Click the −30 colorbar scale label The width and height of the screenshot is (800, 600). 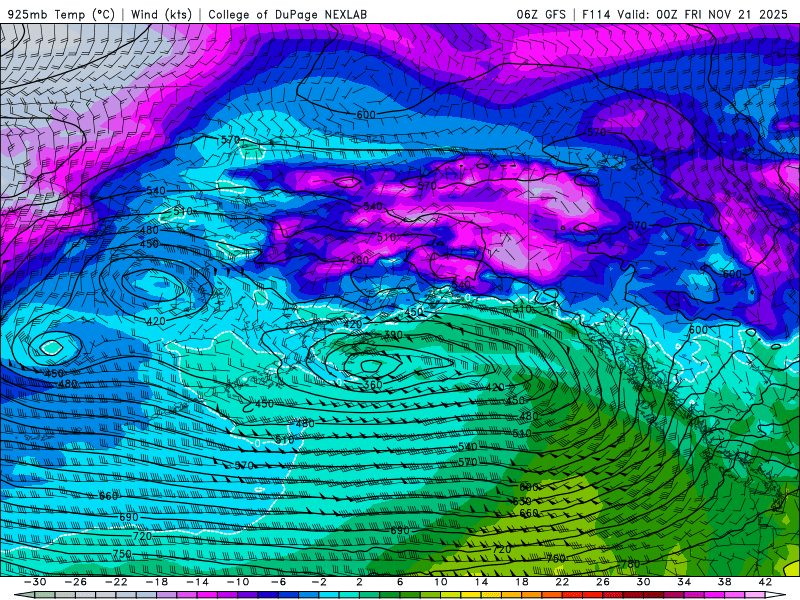[x=35, y=582]
